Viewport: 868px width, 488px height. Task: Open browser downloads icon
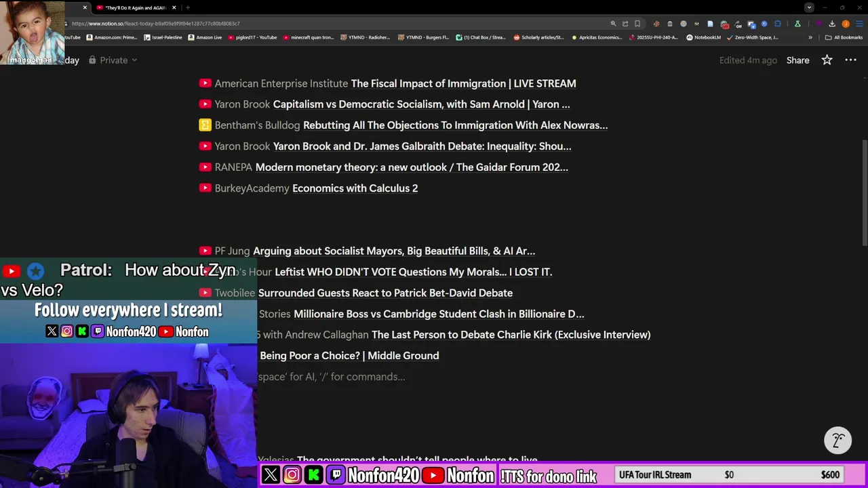[832, 24]
